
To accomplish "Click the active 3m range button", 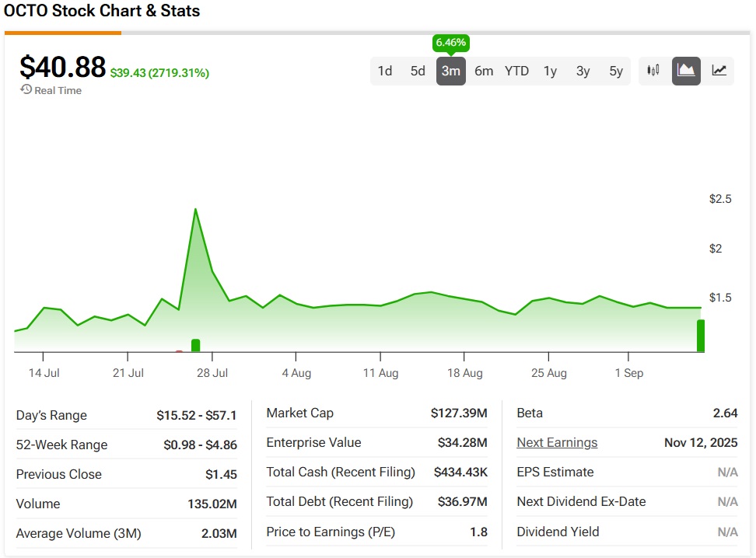I will 451,71.
